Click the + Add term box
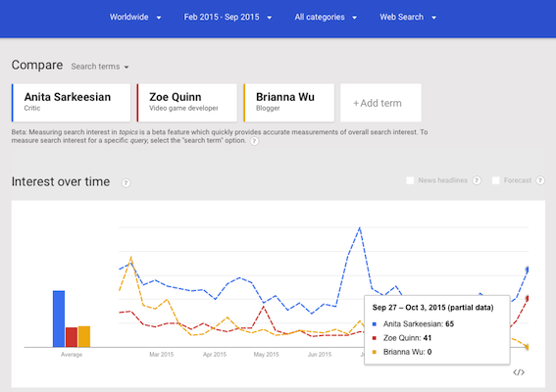This screenshot has width=556, height=392. 380,103
